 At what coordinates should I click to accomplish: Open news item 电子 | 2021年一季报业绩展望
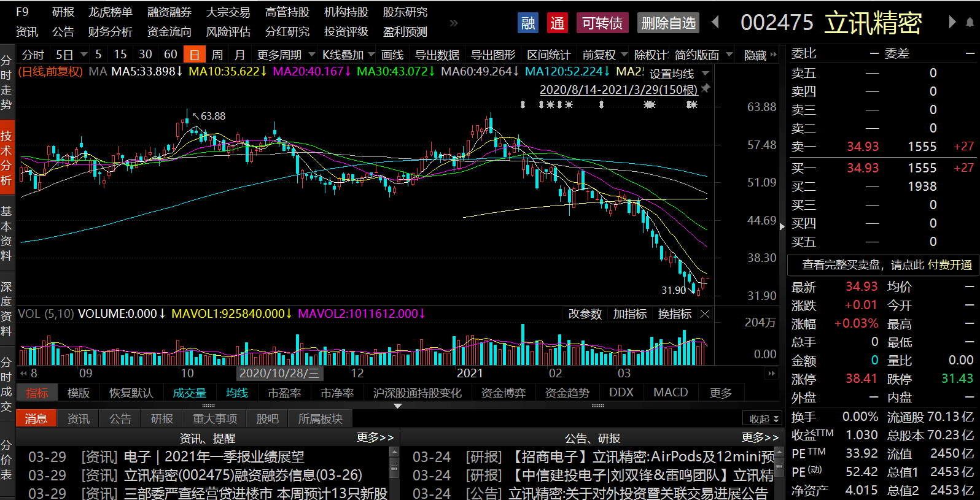click(214, 457)
